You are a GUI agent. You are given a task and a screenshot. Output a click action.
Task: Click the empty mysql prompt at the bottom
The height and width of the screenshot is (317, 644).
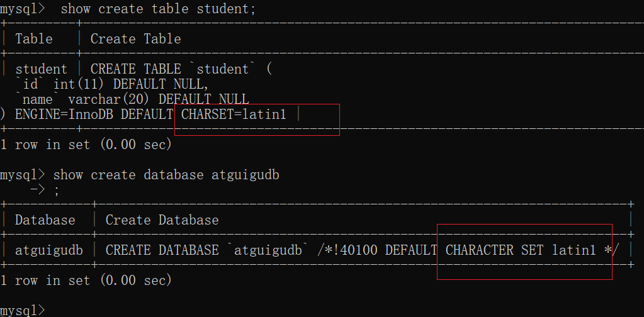[23, 310]
